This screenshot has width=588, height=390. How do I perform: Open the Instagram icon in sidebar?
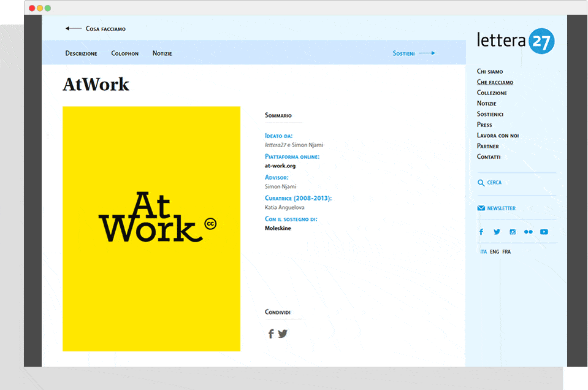pos(513,232)
